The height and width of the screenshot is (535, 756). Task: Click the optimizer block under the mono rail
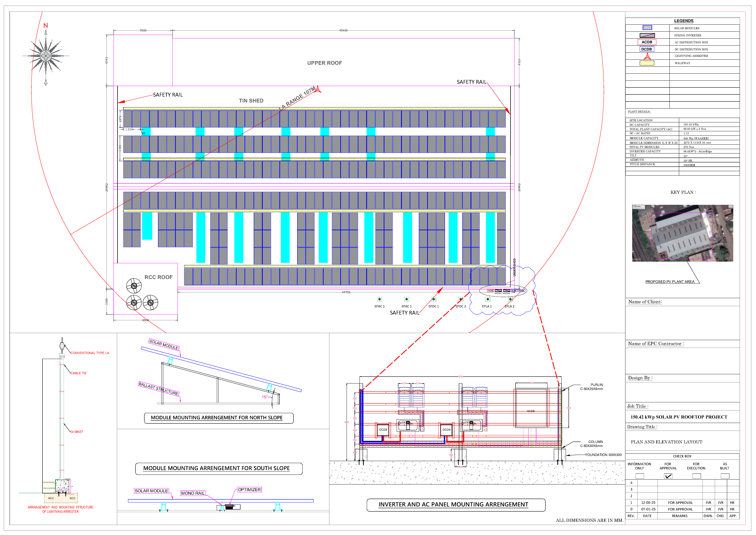click(x=229, y=507)
